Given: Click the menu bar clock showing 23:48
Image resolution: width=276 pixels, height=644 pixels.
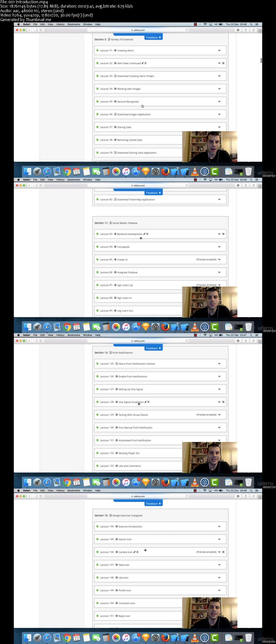Looking at the screenshot, I should pyautogui.click(x=236, y=490).
